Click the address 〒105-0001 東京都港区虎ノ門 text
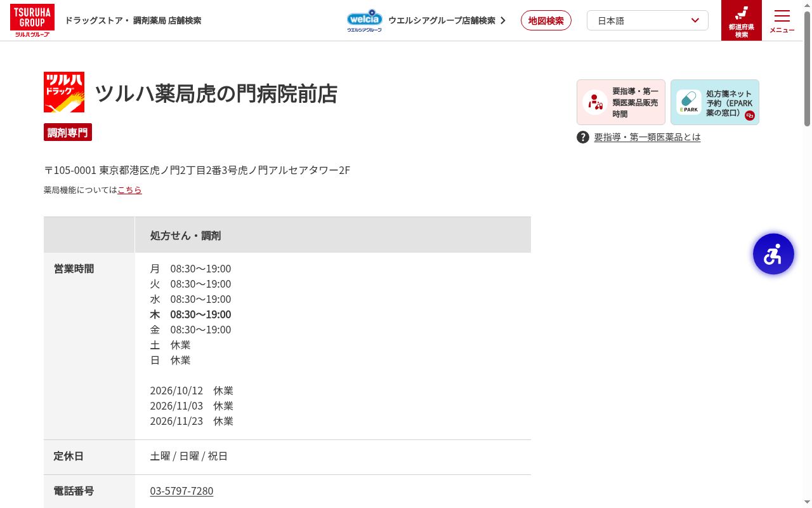812x508 pixels. [197, 170]
